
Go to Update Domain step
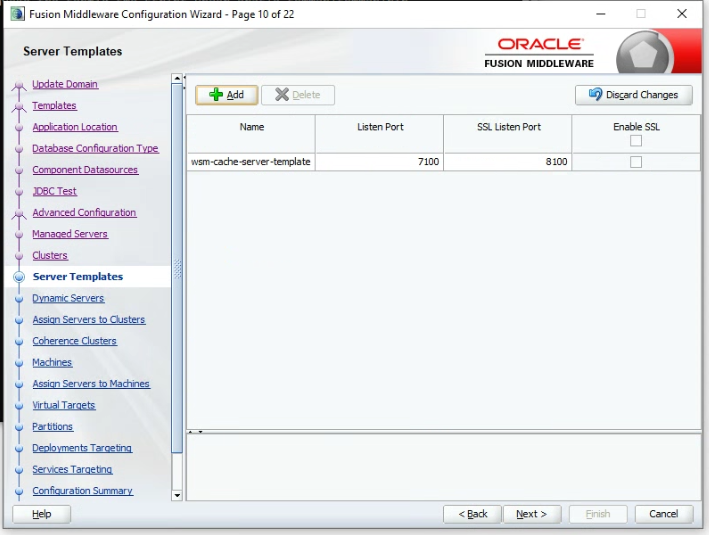click(x=65, y=84)
